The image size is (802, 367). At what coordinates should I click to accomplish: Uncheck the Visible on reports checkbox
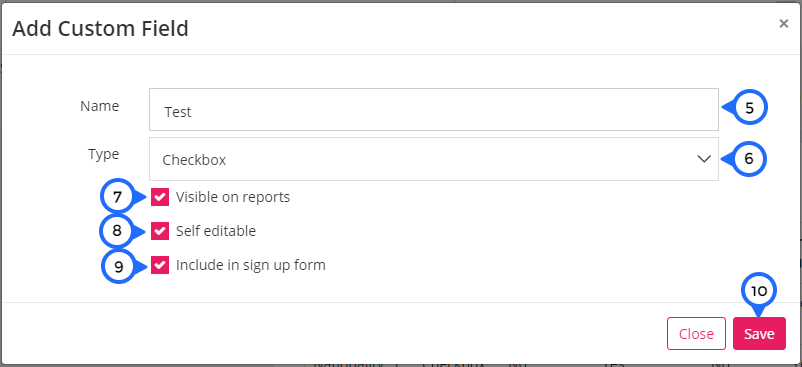(x=160, y=197)
